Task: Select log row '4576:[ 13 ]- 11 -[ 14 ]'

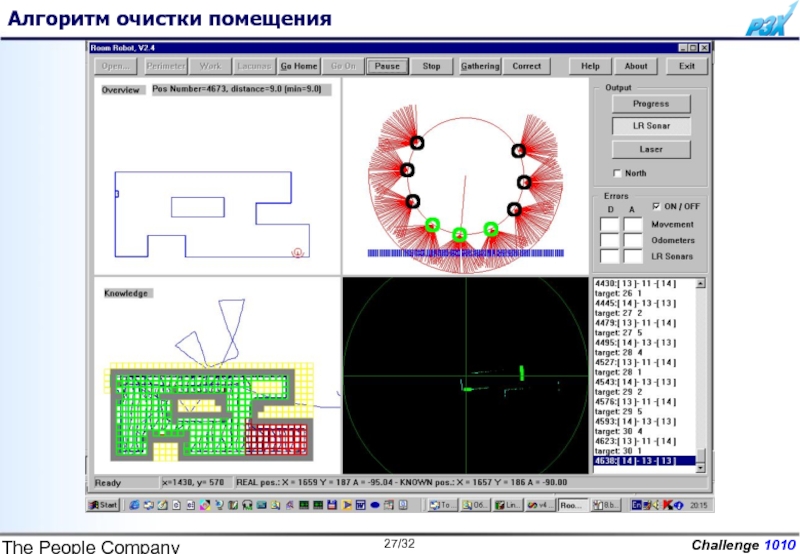Action: (645, 401)
